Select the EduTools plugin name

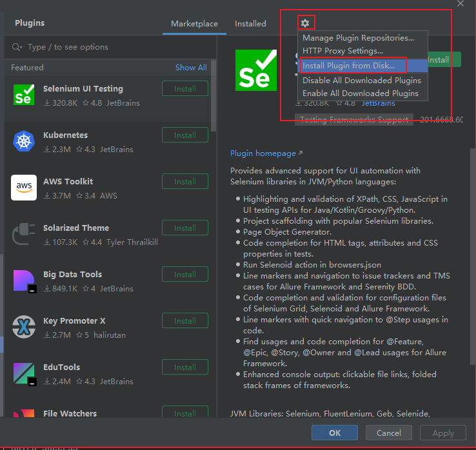[x=62, y=367]
